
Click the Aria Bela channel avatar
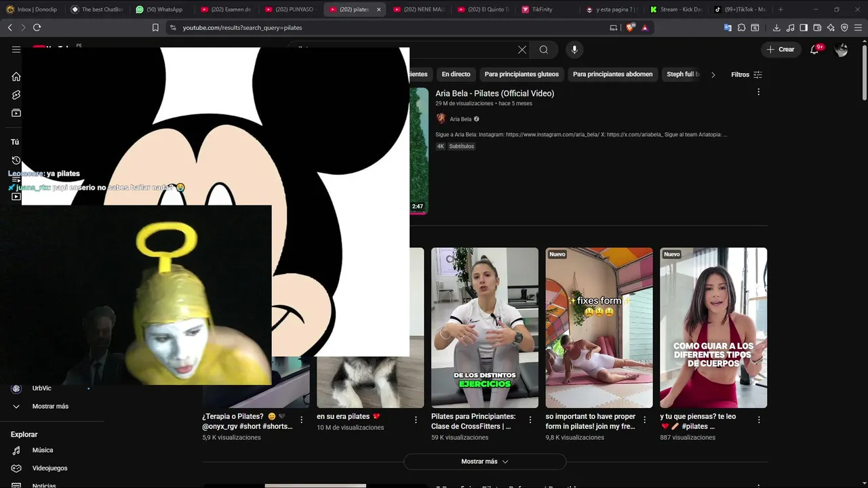tap(441, 119)
